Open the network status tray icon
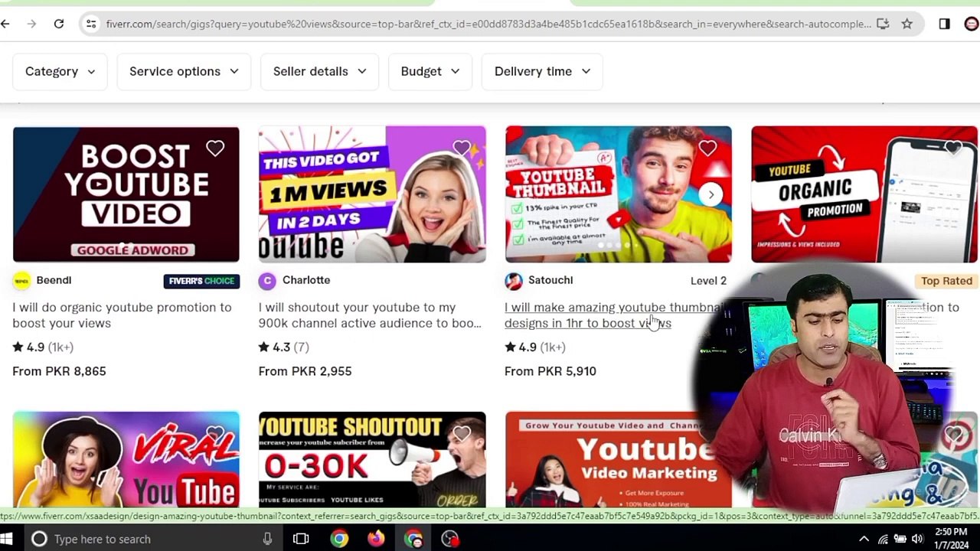The height and width of the screenshot is (551, 980). [x=883, y=539]
